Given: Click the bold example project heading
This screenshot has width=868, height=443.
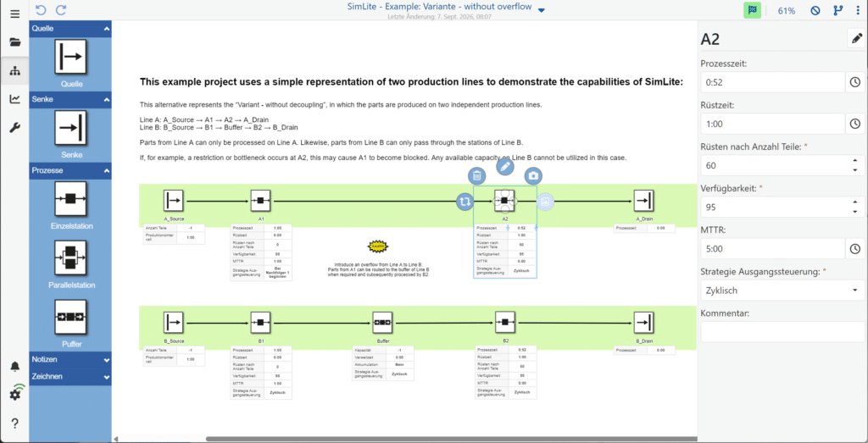Looking at the screenshot, I should (411, 82).
